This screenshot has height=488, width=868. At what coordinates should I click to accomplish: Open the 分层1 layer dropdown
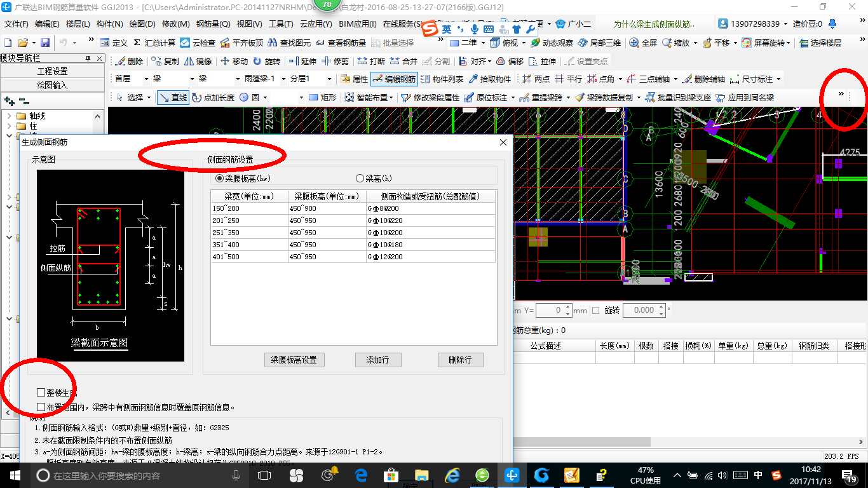click(329, 79)
